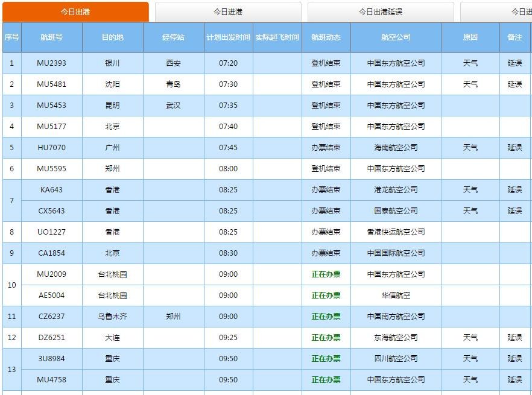Image resolution: width=532 pixels, height=395 pixels.
Task: Click destination 昆明 in MU5453 row
Action: 113,105
